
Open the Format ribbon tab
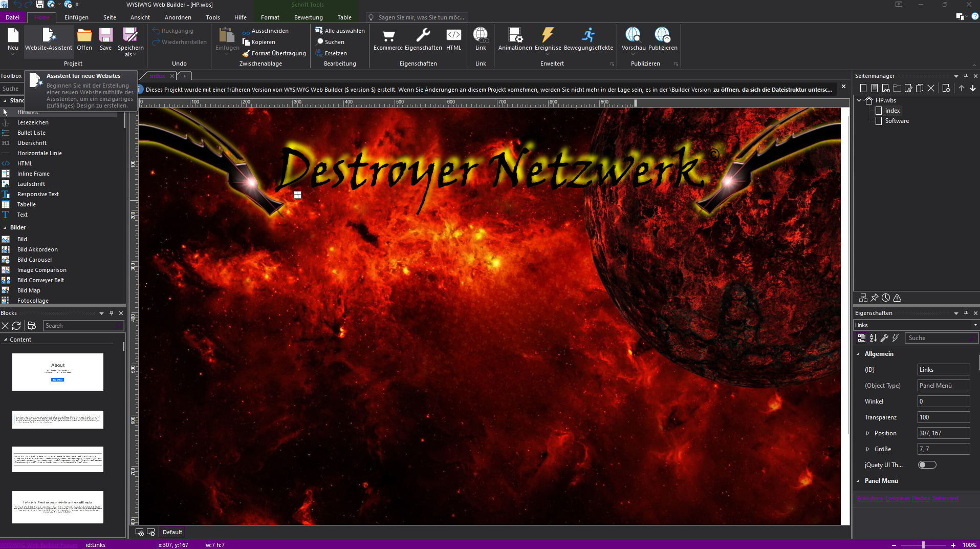(x=270, y=17)
